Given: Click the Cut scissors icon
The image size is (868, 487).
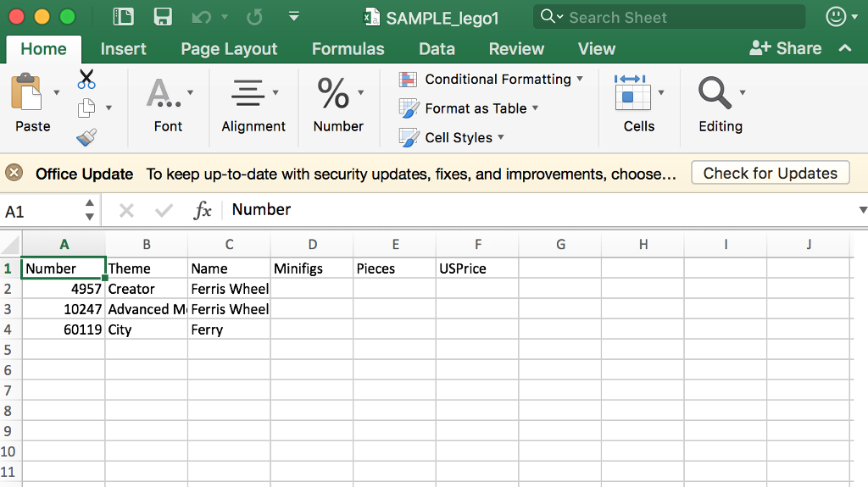Looking at the screenshot, I should (x=86, y=79).
